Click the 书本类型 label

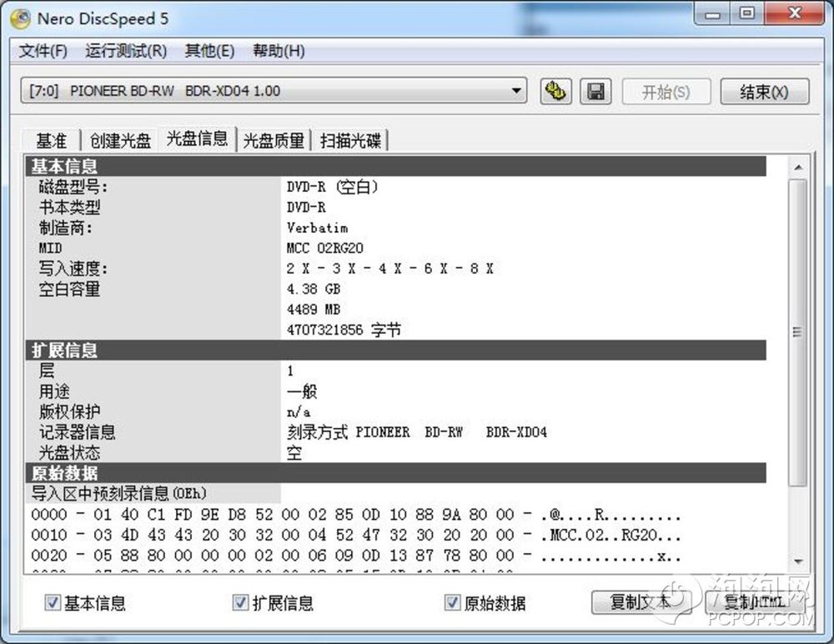tap(69, 207)
